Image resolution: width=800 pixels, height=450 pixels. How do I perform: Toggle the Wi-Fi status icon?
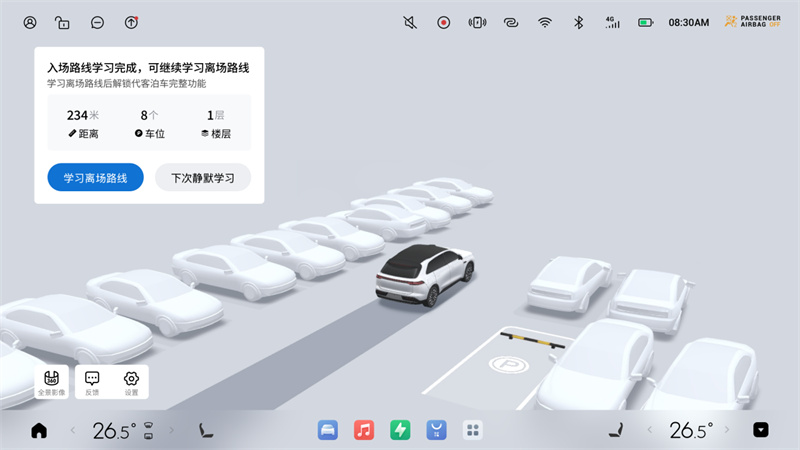tap(544, 22)
